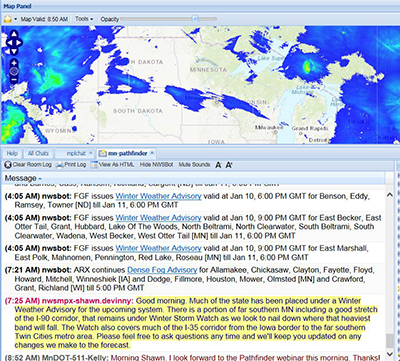This screenshot has width=400, height=361.
Task: Click the chat scrollbar down arrow
Action: tap(390, 354)
